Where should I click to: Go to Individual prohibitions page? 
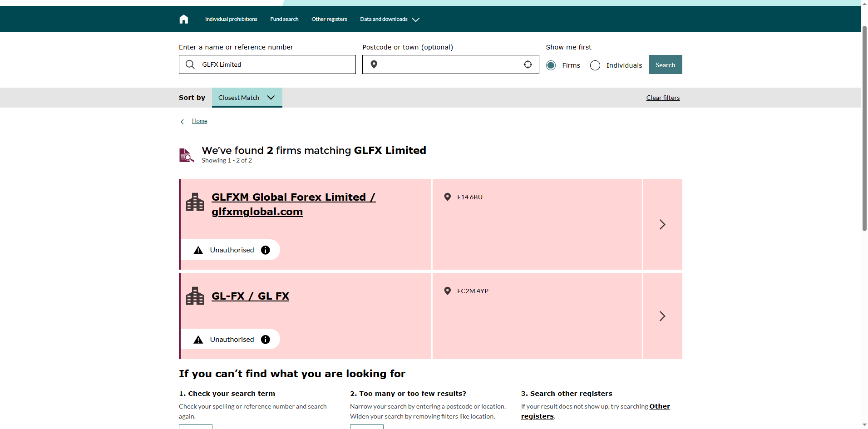(x=231, y=19)
